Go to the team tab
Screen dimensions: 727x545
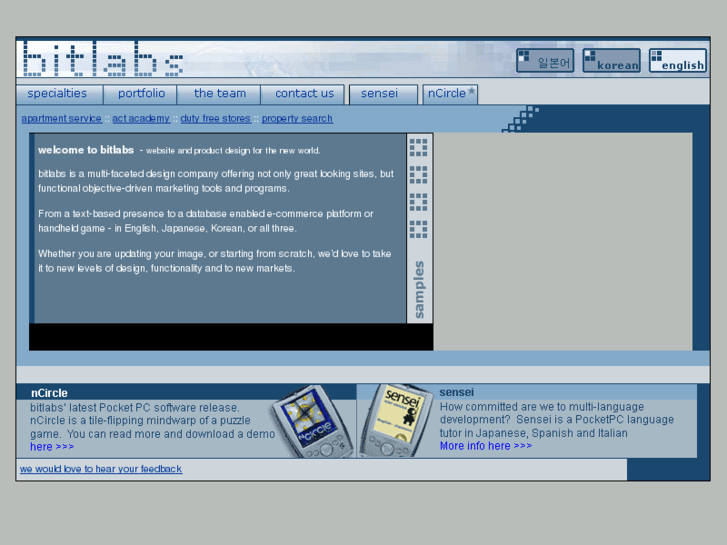219,94
